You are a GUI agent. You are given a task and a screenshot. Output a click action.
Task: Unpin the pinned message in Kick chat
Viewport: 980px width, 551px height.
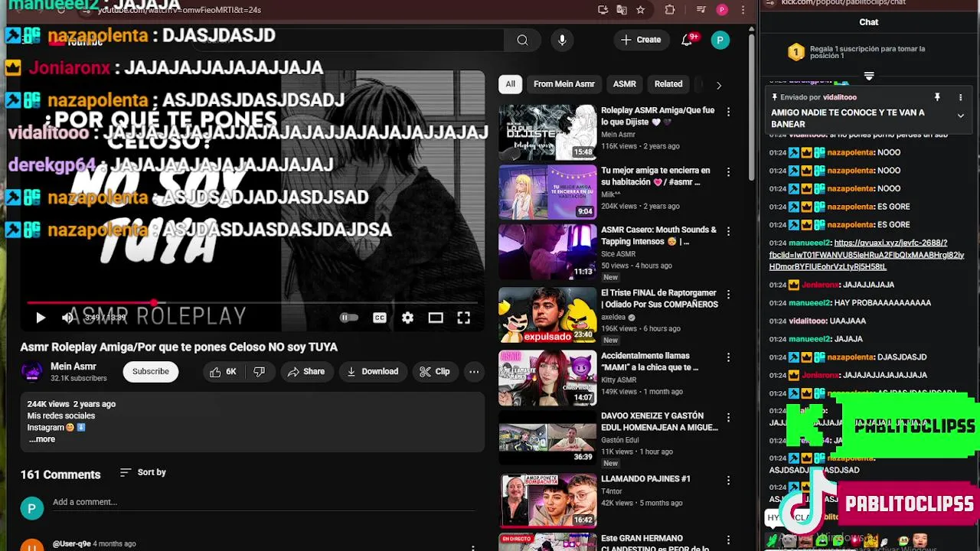937,97
